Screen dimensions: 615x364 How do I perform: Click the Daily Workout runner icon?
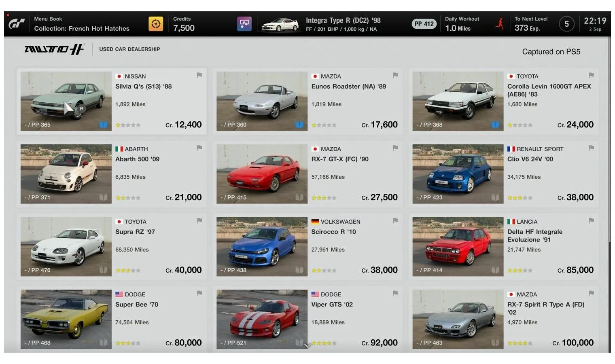500,24
